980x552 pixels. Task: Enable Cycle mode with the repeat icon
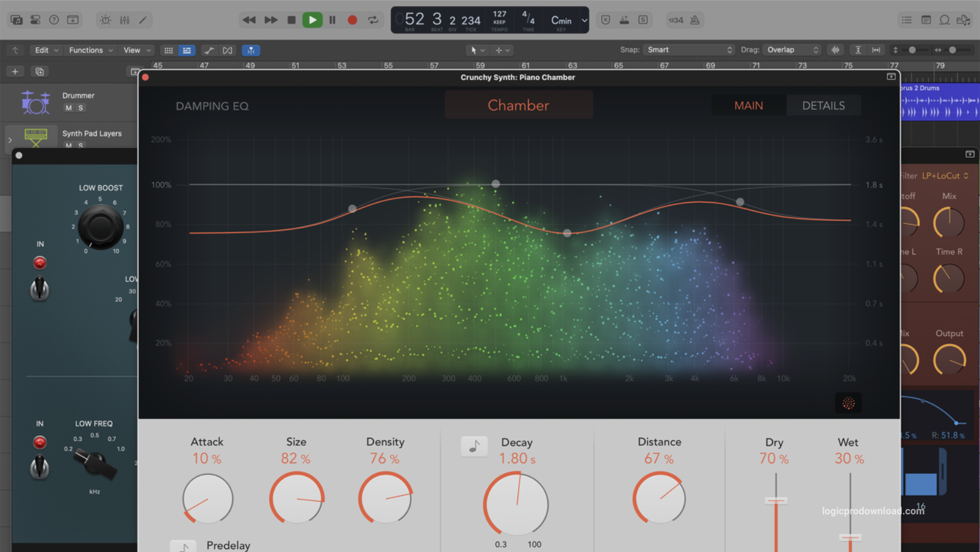pyautogui.click(x=373, y=20)
